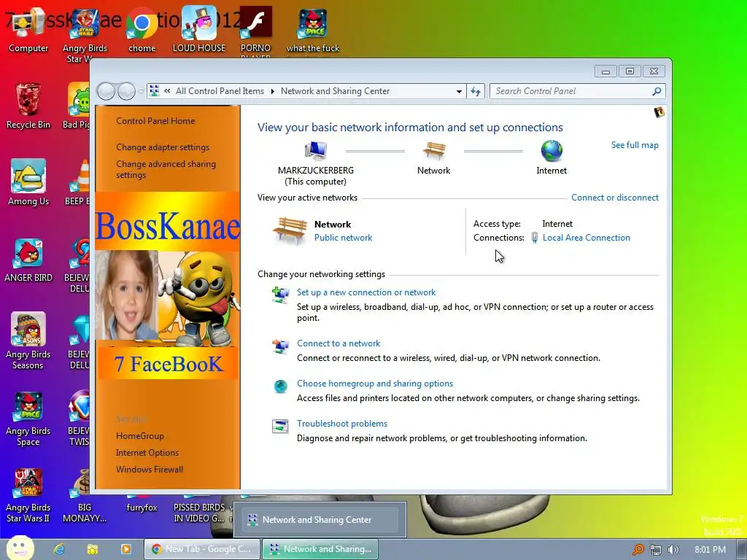Open Windows Firewall under See also

click(150, 469)
